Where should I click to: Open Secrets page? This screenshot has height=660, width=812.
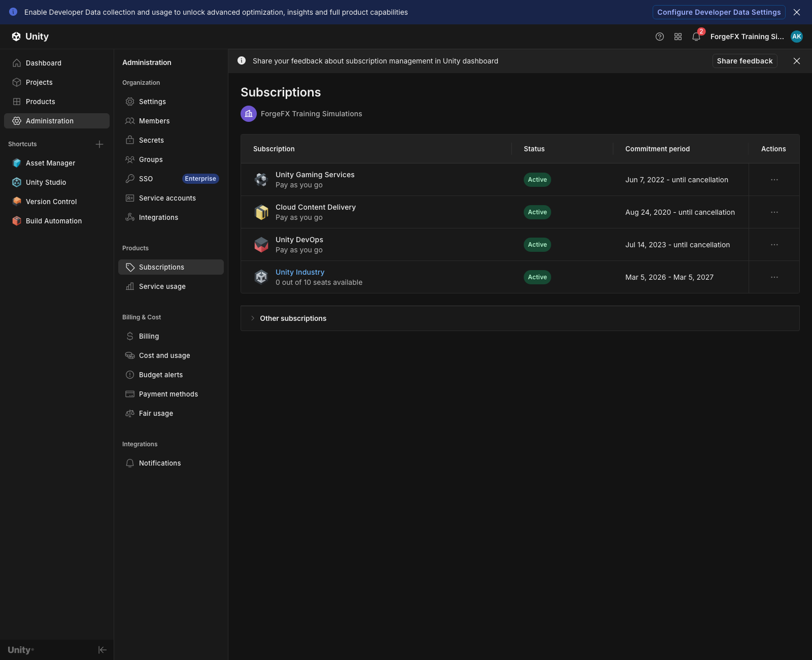click(171, 140)
